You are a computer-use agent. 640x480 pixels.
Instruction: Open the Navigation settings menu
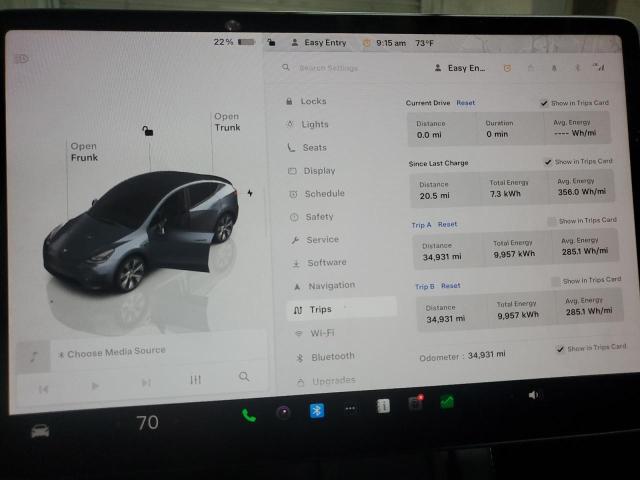click(x=324, y=286)
